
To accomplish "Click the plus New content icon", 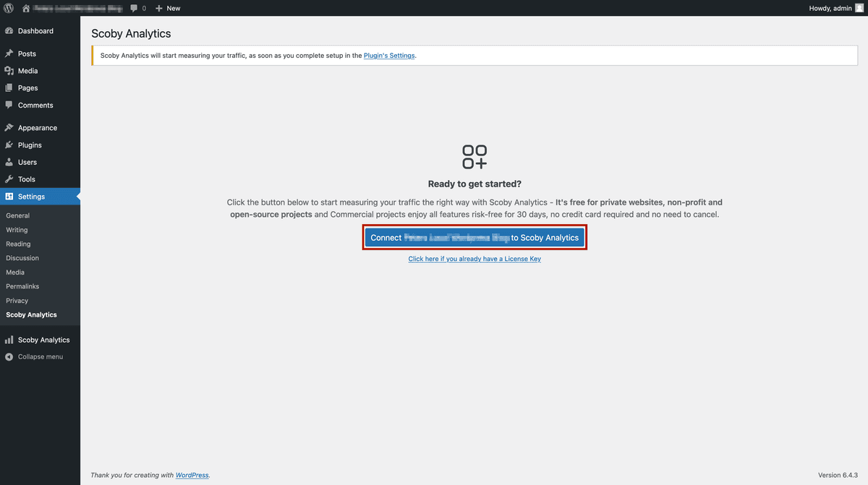I will coord(159,8).
